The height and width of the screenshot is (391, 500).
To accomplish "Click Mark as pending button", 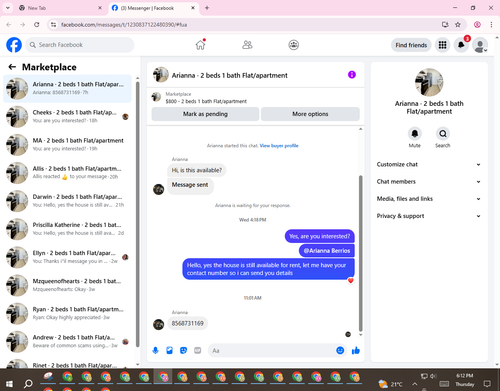I will (205, 114).
